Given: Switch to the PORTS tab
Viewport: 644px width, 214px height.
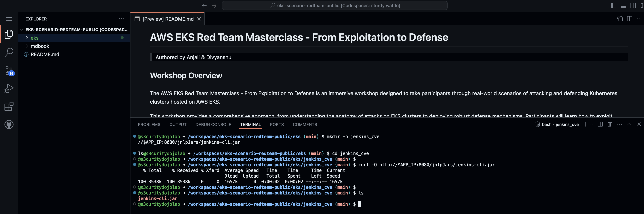Looking at the screenshot, I should click(276, 124).
